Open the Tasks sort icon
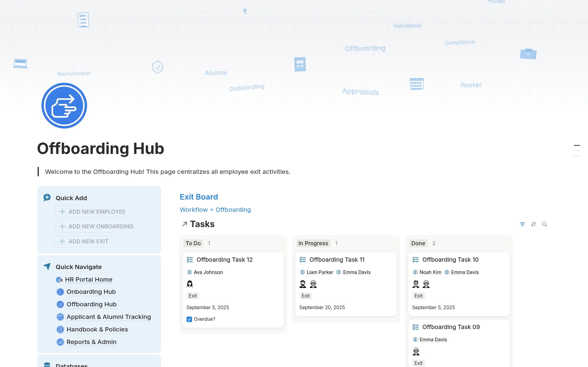This screenshot has height=367, width=588. click(x=533, y=224)
